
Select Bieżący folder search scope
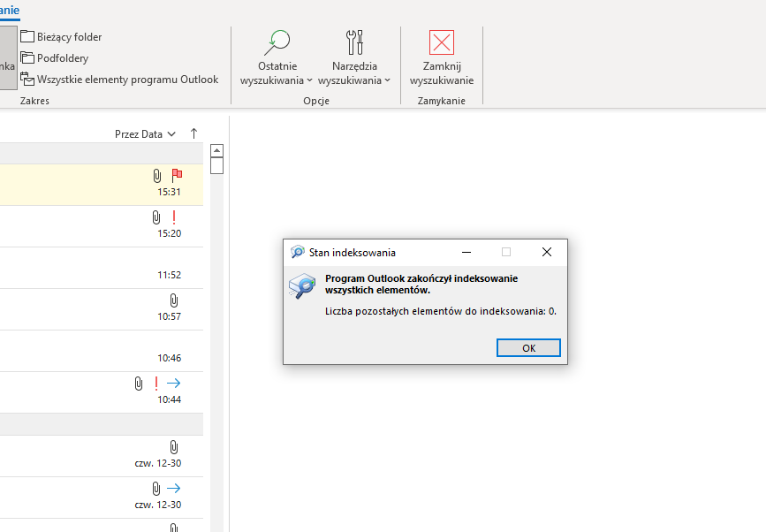[x=61, y=36]
